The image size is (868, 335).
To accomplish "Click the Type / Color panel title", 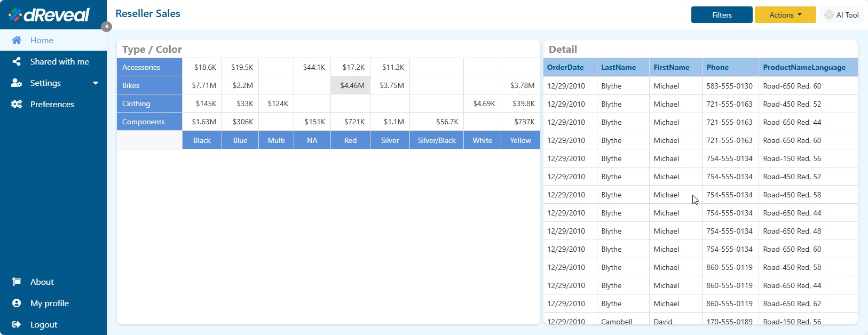I will click(x=152, y=49).
